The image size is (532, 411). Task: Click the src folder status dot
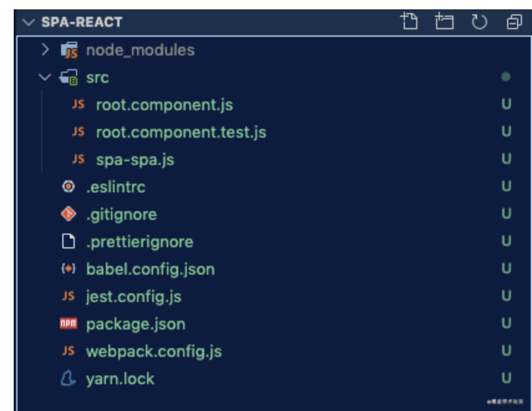coord(506,77)
